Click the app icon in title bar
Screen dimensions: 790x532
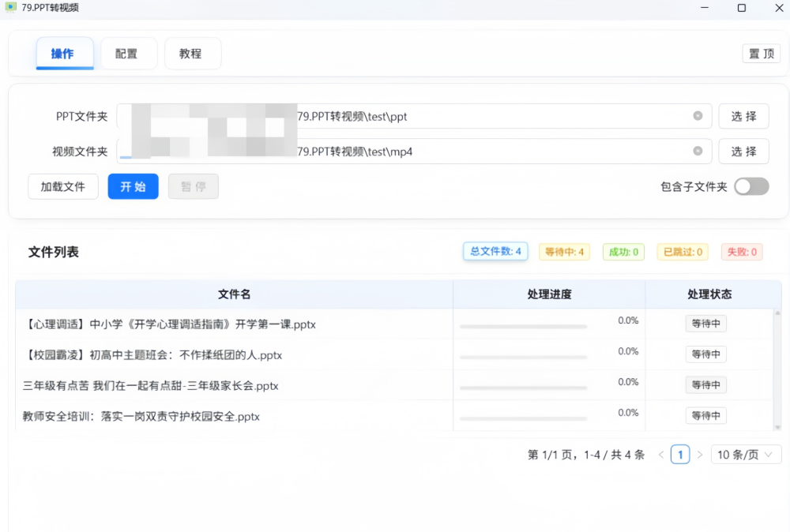point(10,8)
